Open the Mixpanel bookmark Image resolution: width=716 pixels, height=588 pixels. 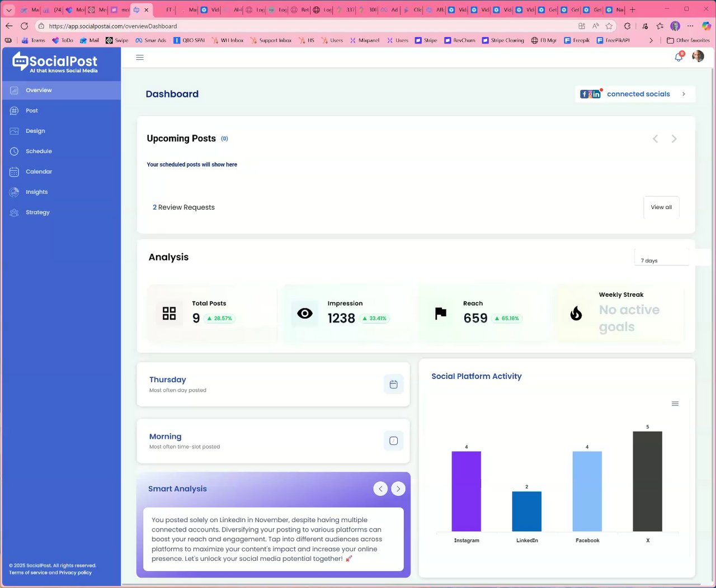[365, 40]
